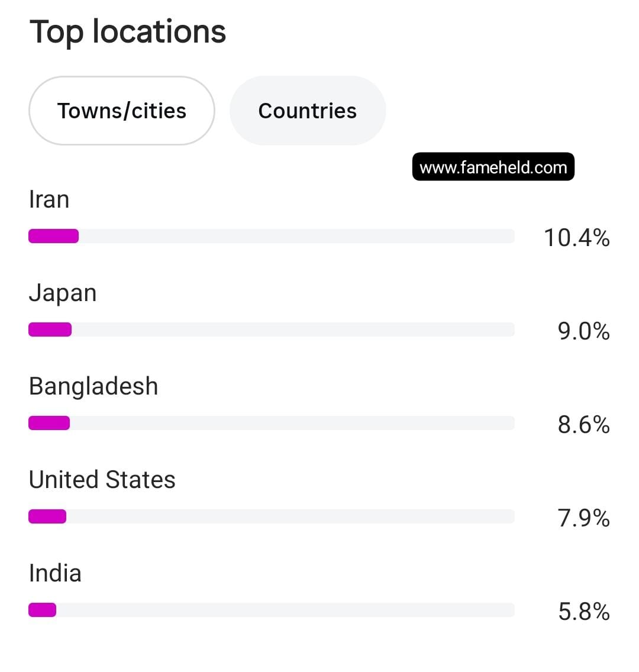Select the India country label
Image resolution: width=639 pixels, height=672 pixels.
pos(55,573)
